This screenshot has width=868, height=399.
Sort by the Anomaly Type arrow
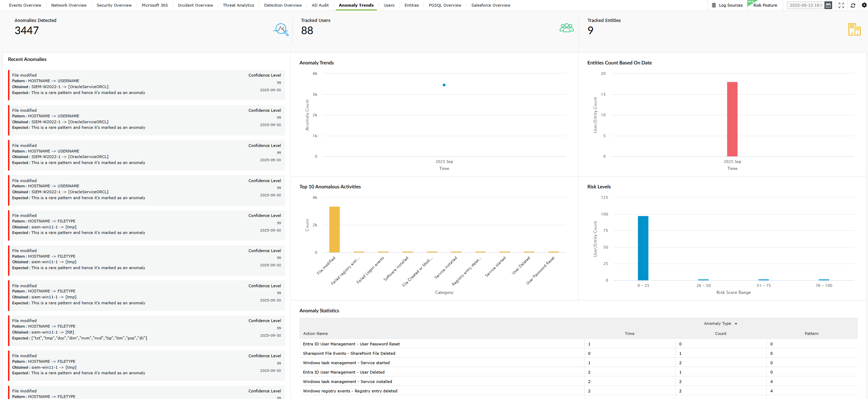tap(736, 324)
